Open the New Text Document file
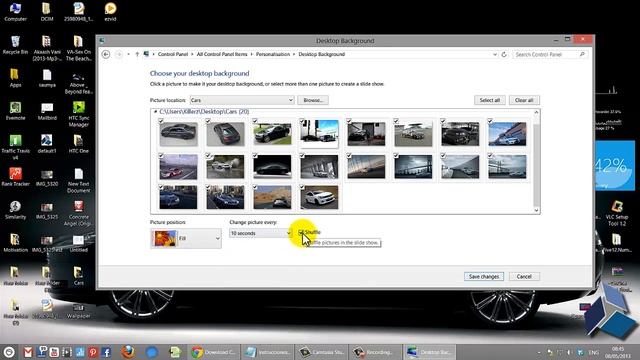This screenshot has width=640, height=360. pos(78,180)
